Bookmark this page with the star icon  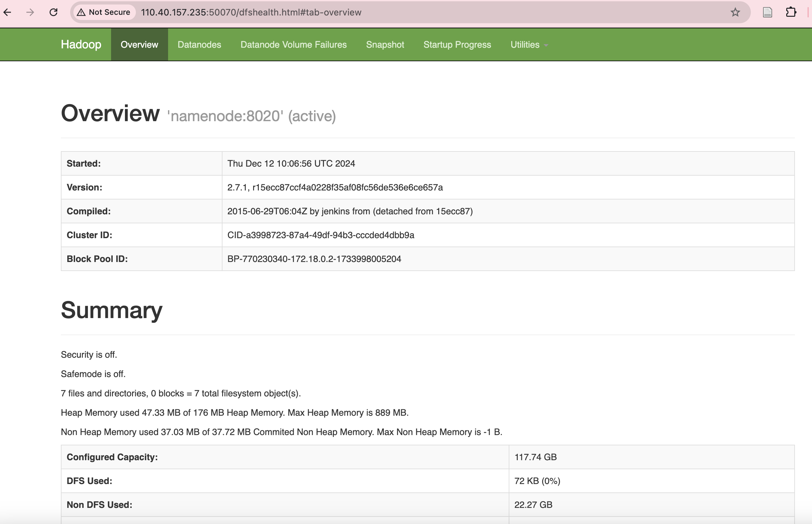pyautogui.click(x=735, y=12)
